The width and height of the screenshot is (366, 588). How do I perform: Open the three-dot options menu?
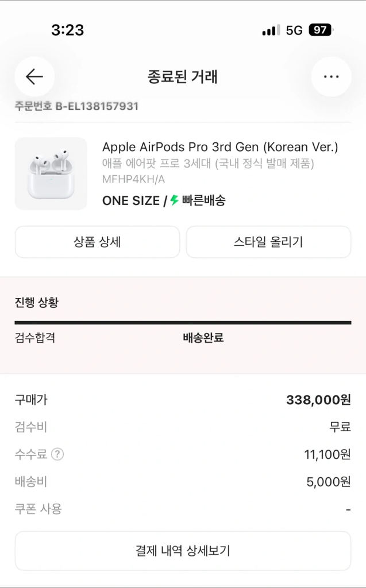[331, 76]
